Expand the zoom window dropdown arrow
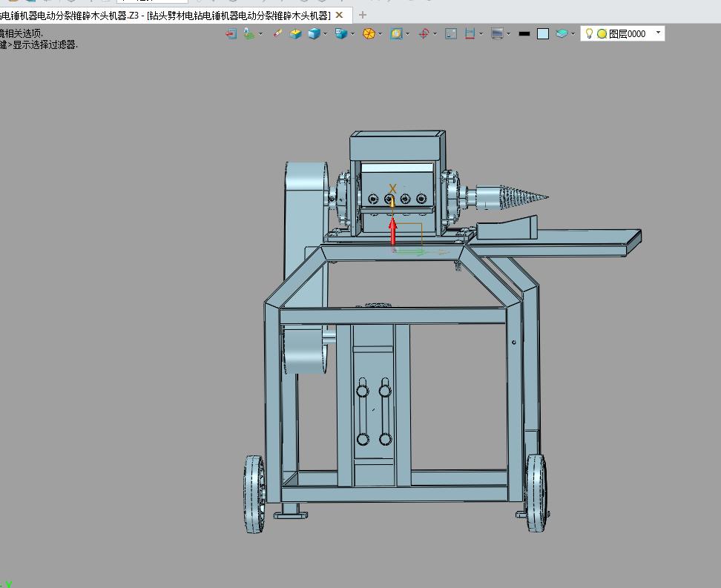721x588 pixels. [x=408, y=33]
